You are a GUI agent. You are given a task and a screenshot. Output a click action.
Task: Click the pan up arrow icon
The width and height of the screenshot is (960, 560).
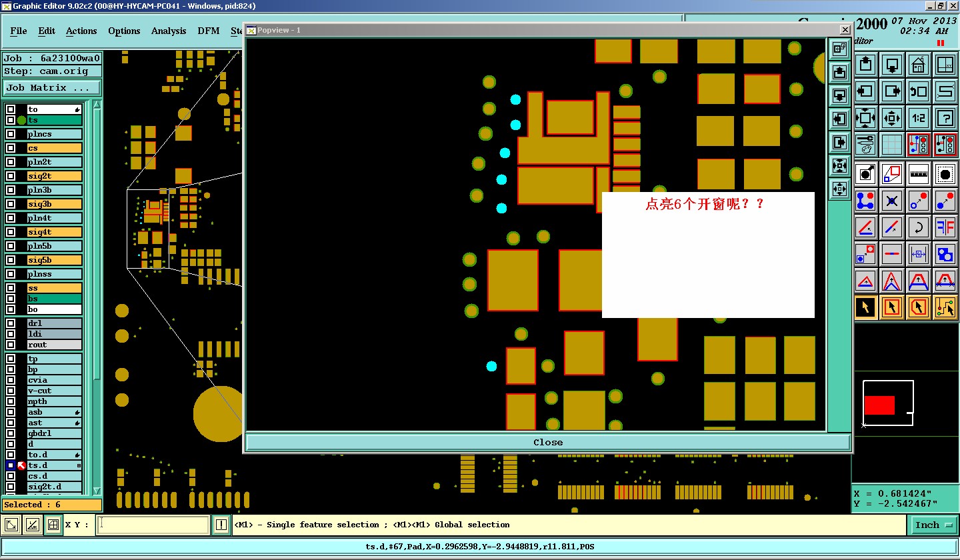click(865, 65)
